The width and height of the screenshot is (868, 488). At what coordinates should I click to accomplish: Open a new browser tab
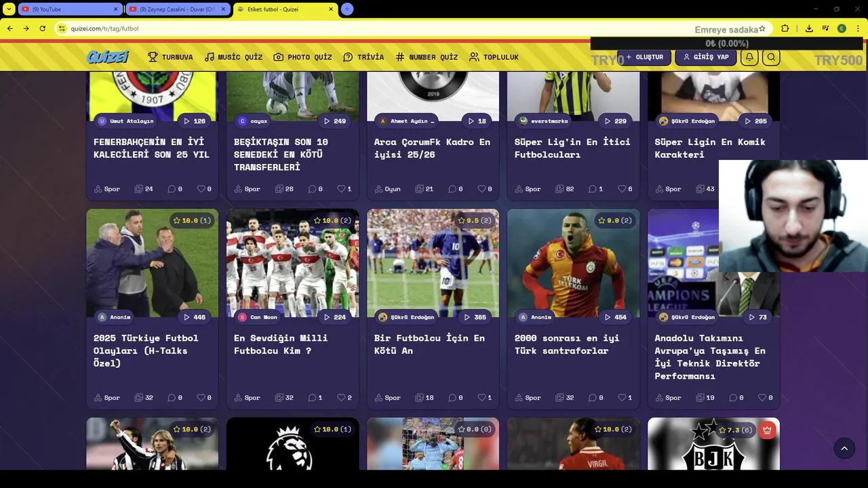347,9
